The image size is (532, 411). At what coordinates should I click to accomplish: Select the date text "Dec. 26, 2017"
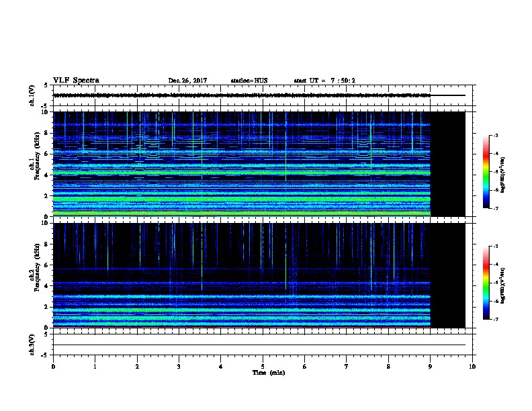187,81
